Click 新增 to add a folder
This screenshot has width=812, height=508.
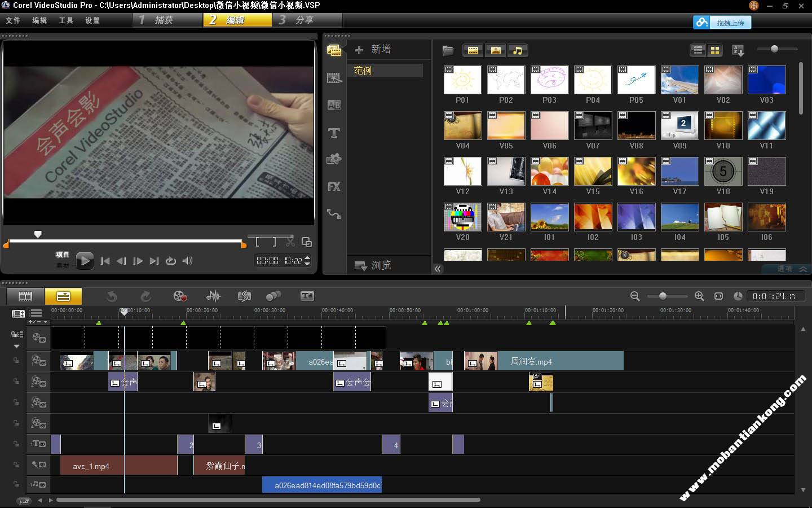pyautogui.click(x=373, y=50)
